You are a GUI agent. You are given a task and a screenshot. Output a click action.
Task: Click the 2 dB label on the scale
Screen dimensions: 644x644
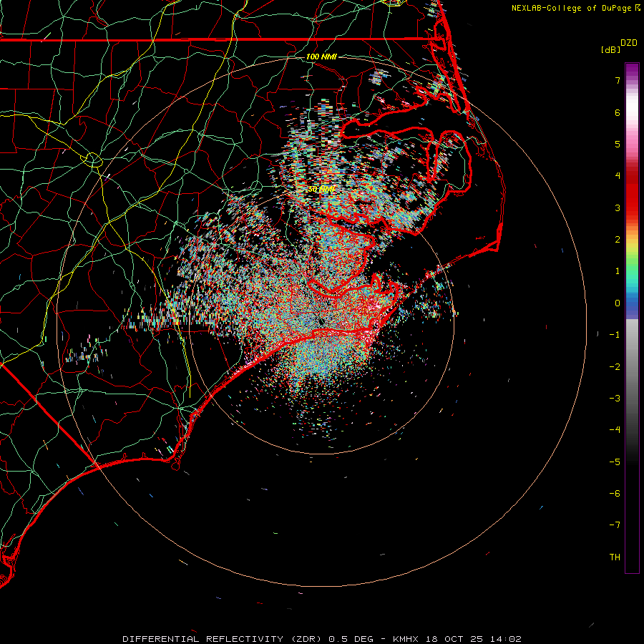(x=618, y=240)
